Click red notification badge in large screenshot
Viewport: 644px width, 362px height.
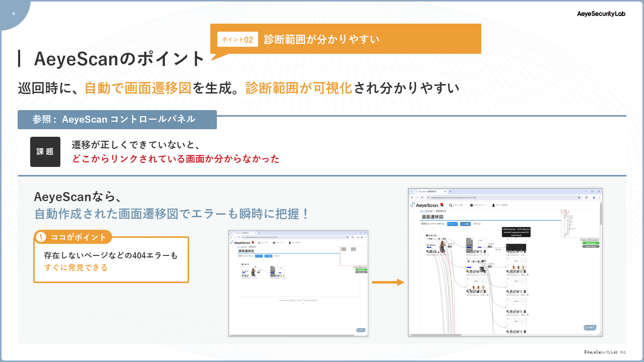click(442, 205)
